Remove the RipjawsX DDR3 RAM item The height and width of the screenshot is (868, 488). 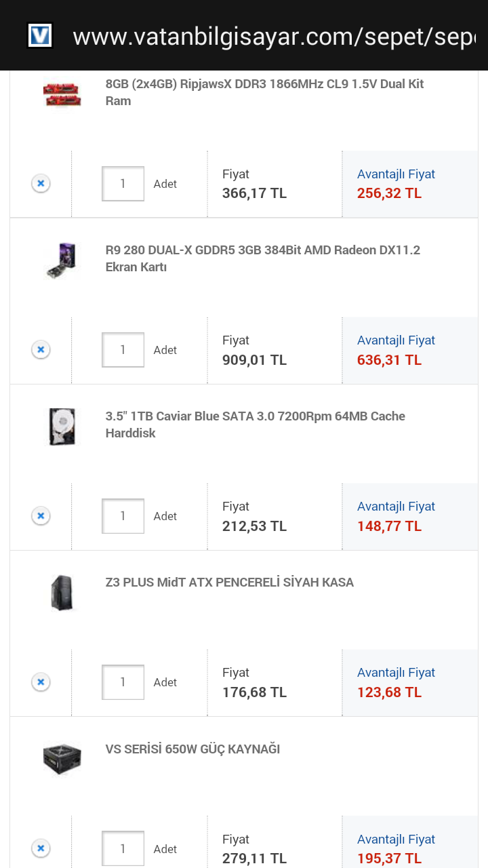pos(41,183)
